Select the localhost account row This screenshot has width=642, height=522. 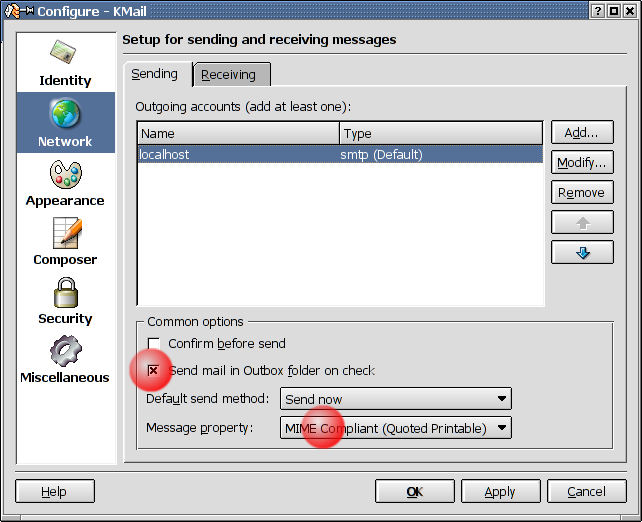340,154
